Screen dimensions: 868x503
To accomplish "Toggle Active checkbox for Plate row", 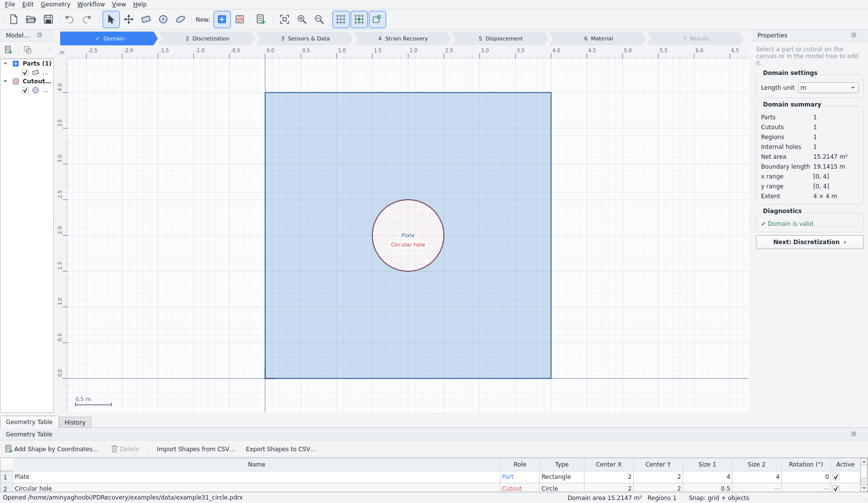I will coord(836,477).
